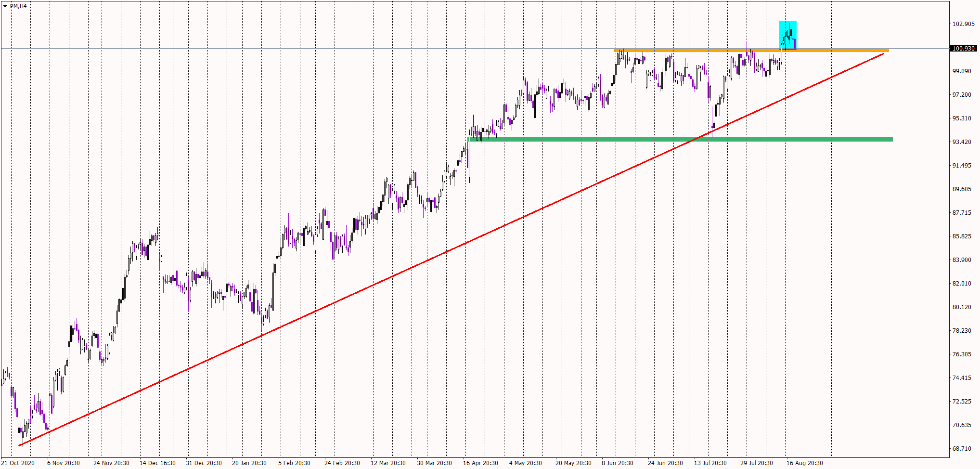Click the 97.200 price axis label
Image resolution: width=980 pixels, height=469 pixels.
click(962, 95)
